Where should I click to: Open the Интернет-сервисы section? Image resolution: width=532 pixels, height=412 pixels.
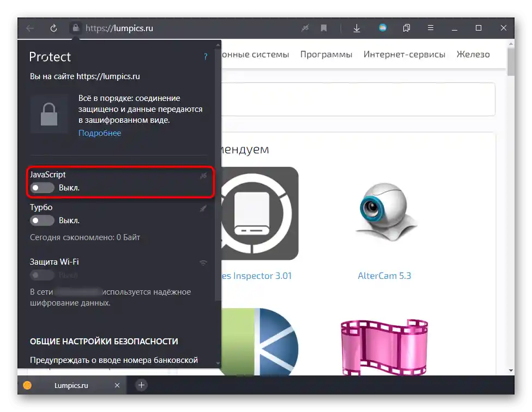pyautogui.click(x=404, y=54)
